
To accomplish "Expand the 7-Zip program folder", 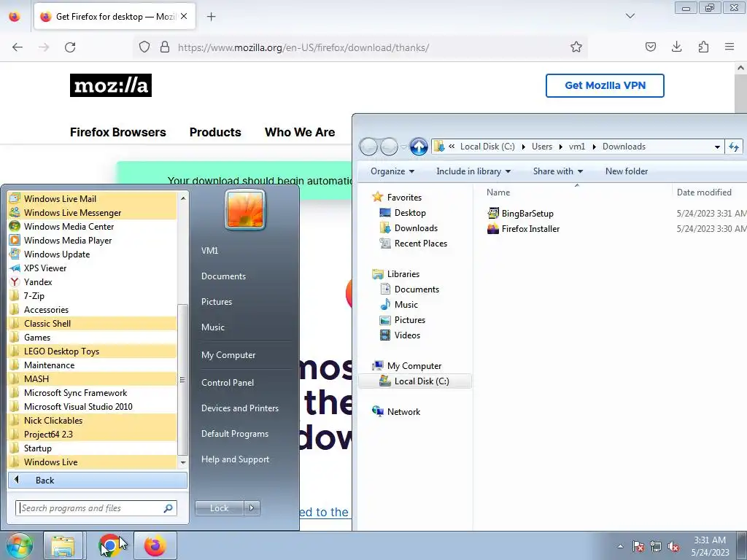I will [x=93, y=296].
